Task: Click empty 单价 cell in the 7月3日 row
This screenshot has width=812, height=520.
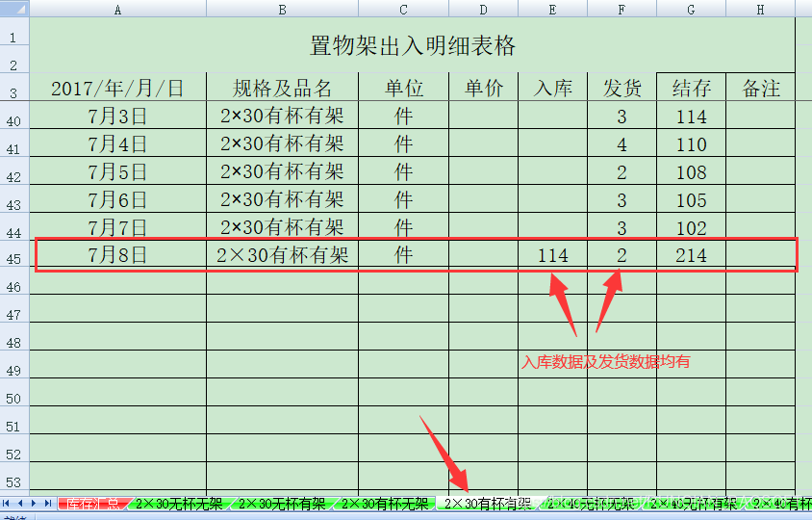Action: (x=483, y=116)
